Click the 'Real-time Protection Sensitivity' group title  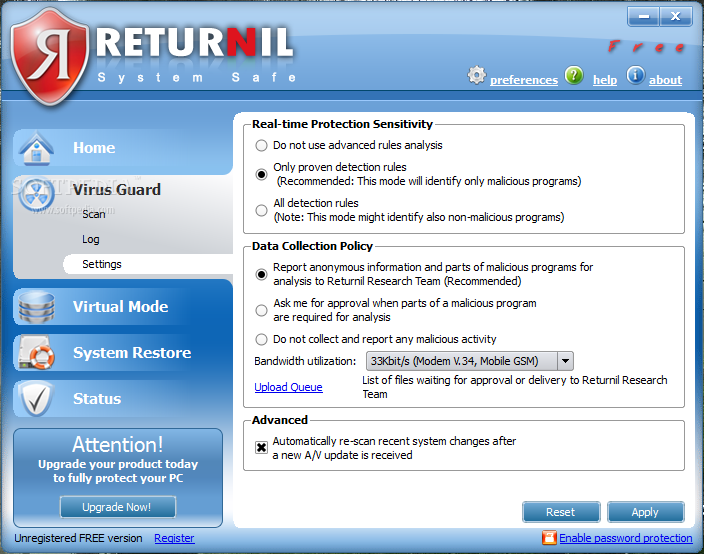click(342, 124)
